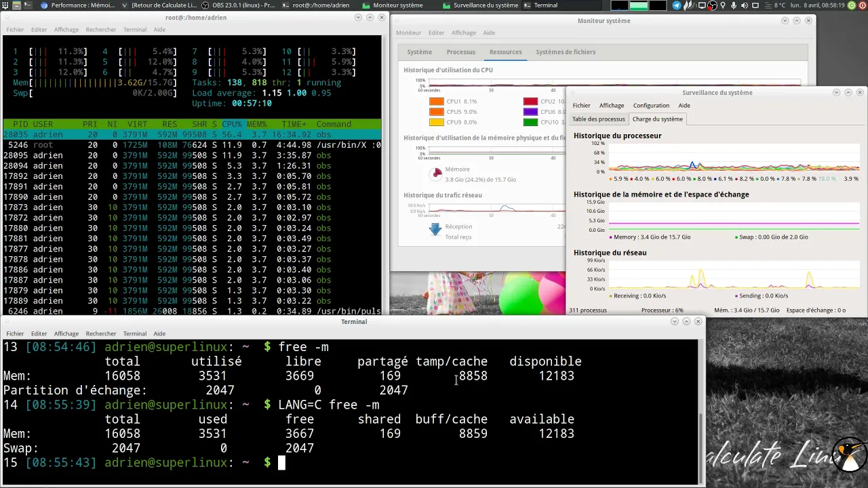Change the CPU2 red color swatch
The image size is (868, 488).
(x=530, y=102)
